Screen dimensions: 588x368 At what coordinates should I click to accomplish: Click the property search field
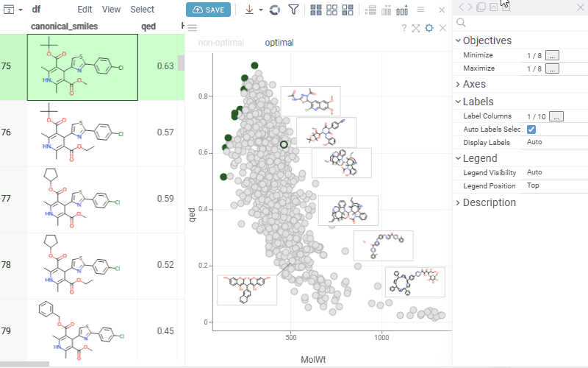tap(522, 24)
